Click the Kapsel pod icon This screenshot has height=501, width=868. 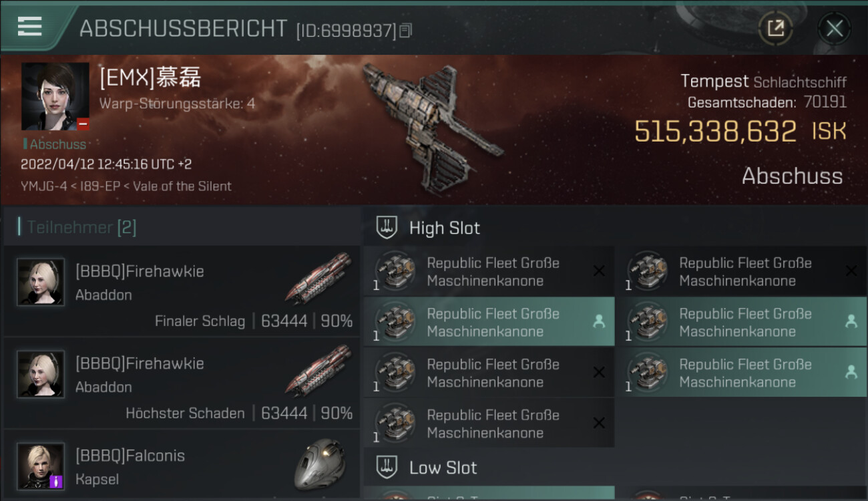320,464
